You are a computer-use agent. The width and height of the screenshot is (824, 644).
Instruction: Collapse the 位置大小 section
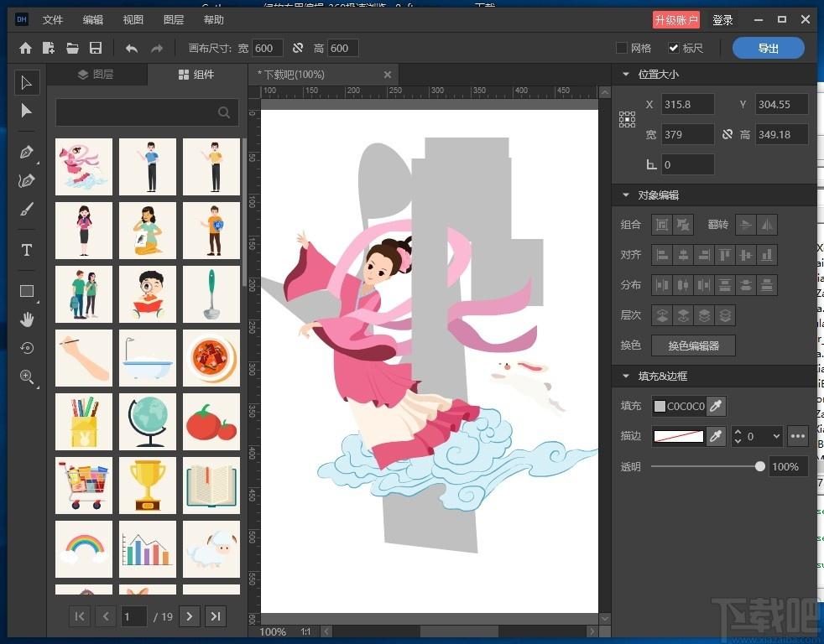625,75
